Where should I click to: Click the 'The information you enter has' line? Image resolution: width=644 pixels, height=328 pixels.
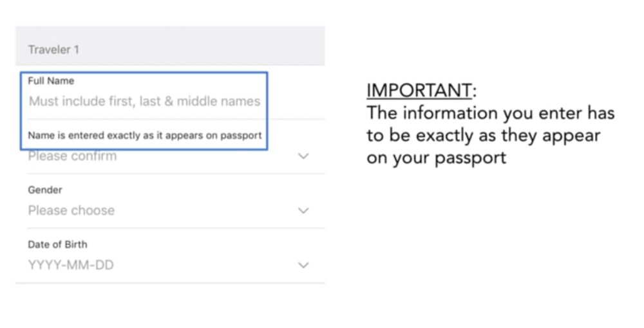(490, 114)
